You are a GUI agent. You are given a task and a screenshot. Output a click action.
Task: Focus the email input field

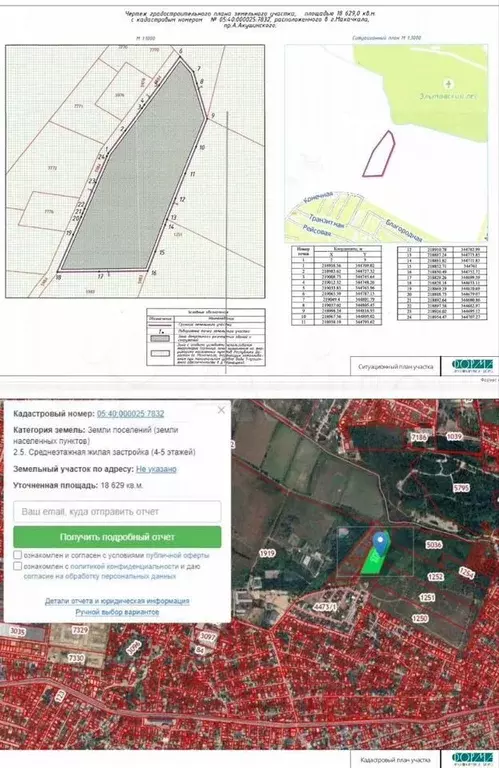tap(117, 511)
